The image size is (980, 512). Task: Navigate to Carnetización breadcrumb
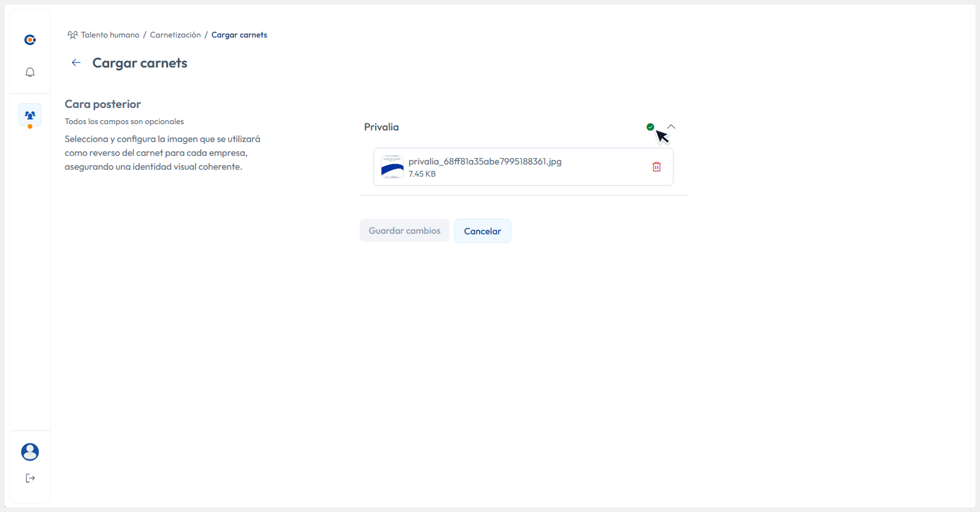click(175, 35)
